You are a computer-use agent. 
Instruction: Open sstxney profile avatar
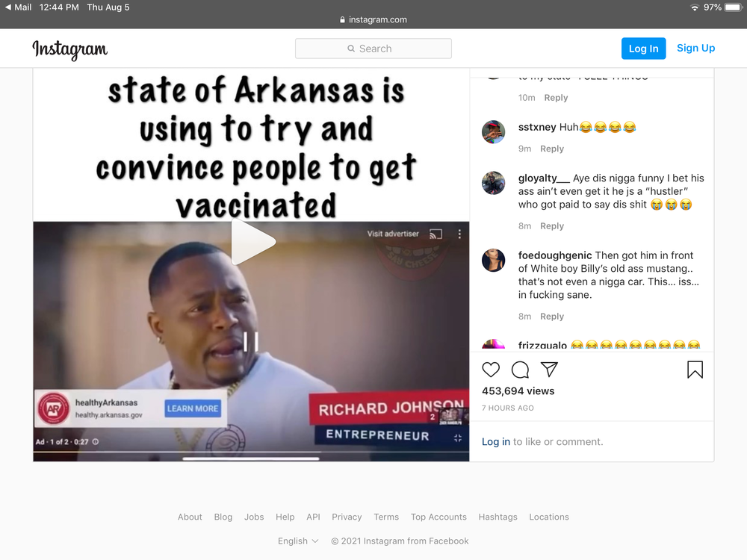[494, 132]
